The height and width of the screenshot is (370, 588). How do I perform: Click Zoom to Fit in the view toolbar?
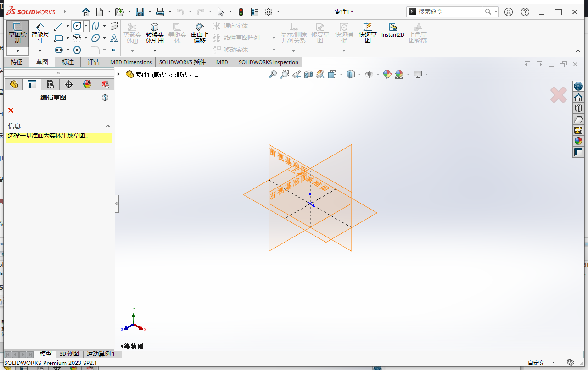coord(273,74)
